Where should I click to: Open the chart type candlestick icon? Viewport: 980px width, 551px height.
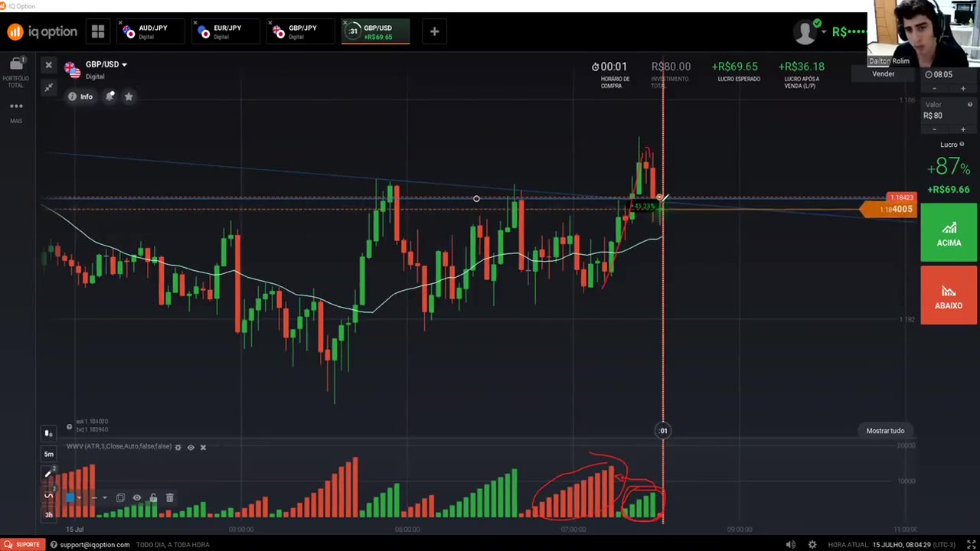[x=48, y=434]
